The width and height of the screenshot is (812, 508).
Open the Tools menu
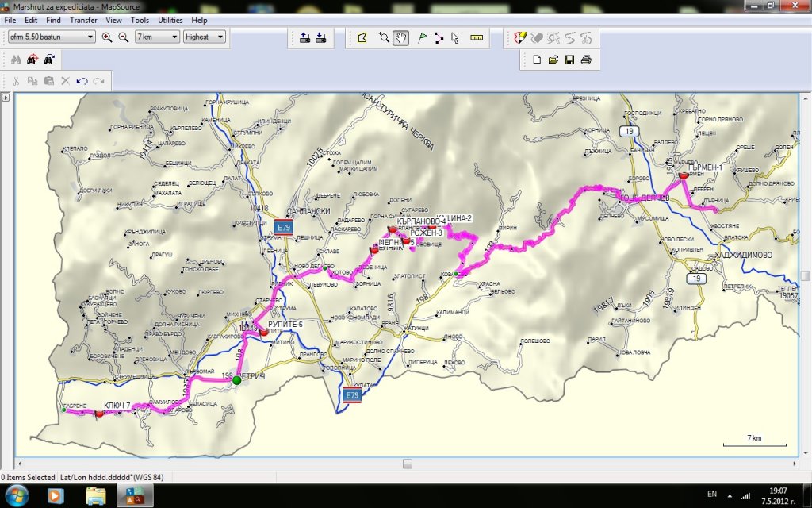click(140, 20)
